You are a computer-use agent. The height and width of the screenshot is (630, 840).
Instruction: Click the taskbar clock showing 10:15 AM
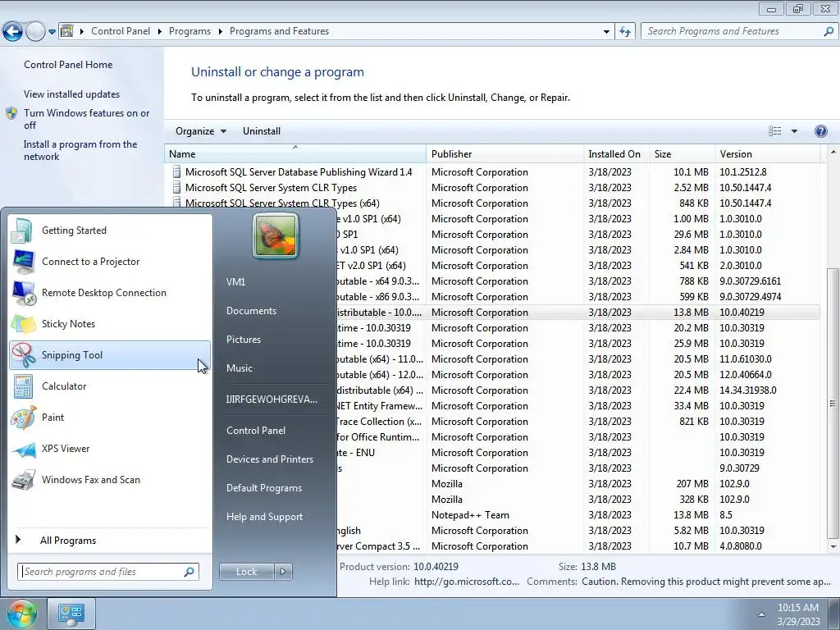pyautogui.click(x=798, y=614)
